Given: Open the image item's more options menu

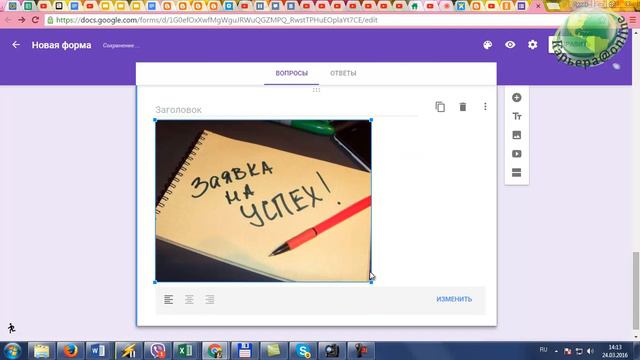Looking at the screenshot, I should click(485, 107).
